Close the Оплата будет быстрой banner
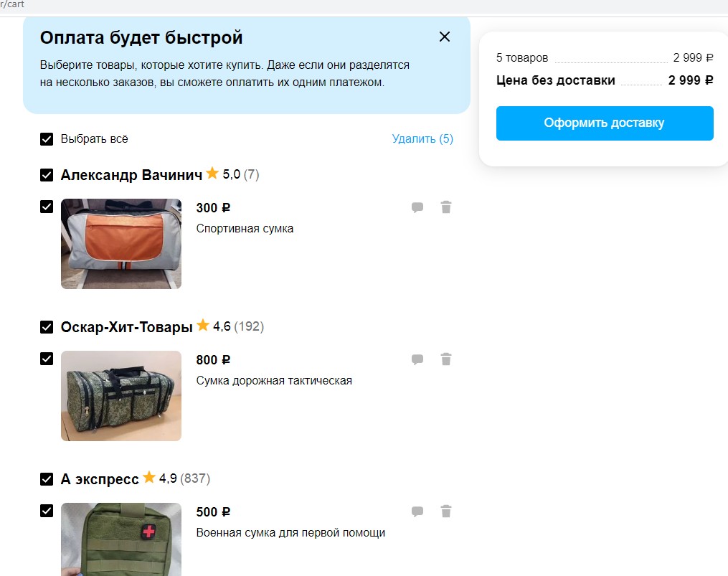 (445, 37)
